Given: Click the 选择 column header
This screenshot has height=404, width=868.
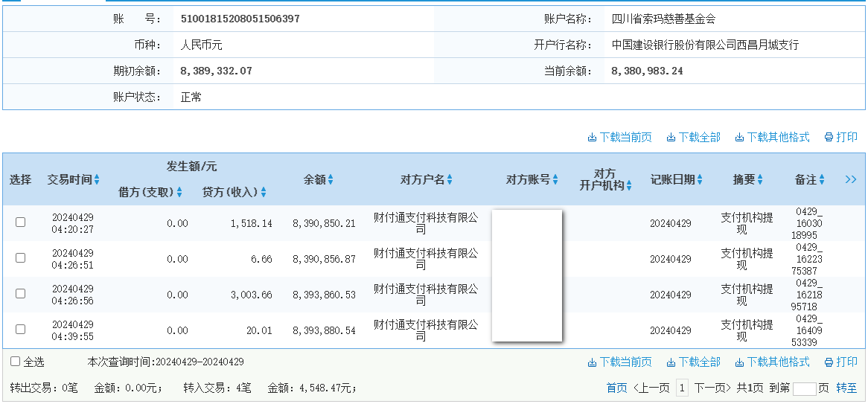Looking at the screenshot, I should click(x=21, y=179).
